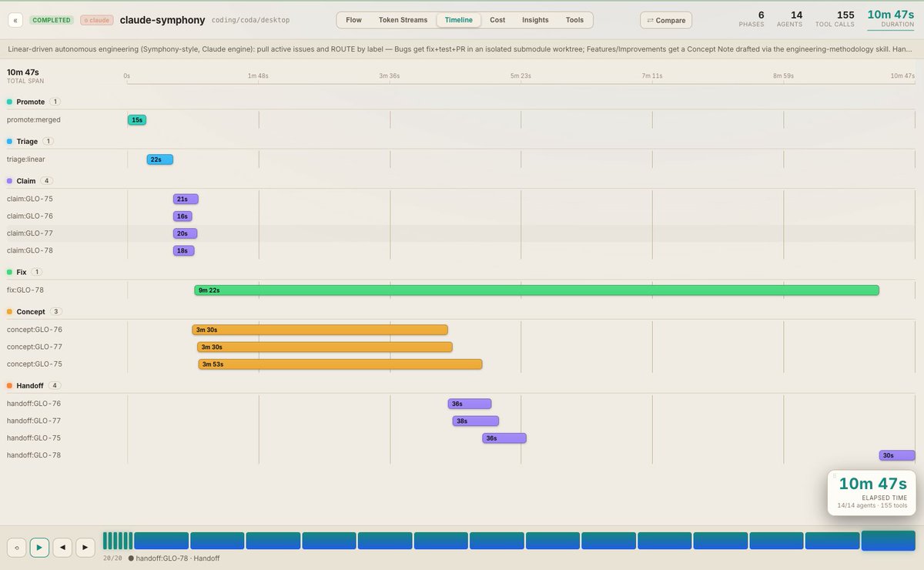Click the handoff:GLO-78 row label
Viewport: 924px width, 570px height.
pyautogui.click(x=34, y=455)
